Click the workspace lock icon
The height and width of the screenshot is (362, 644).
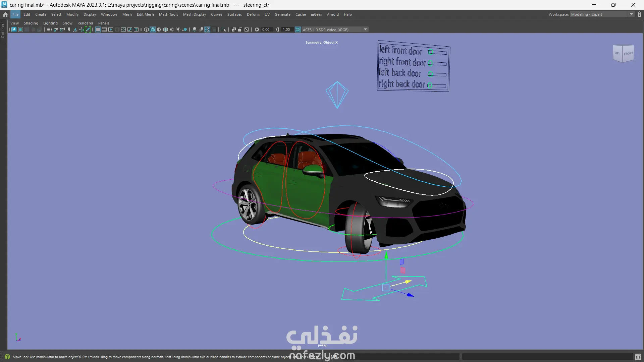click(639, 14)
